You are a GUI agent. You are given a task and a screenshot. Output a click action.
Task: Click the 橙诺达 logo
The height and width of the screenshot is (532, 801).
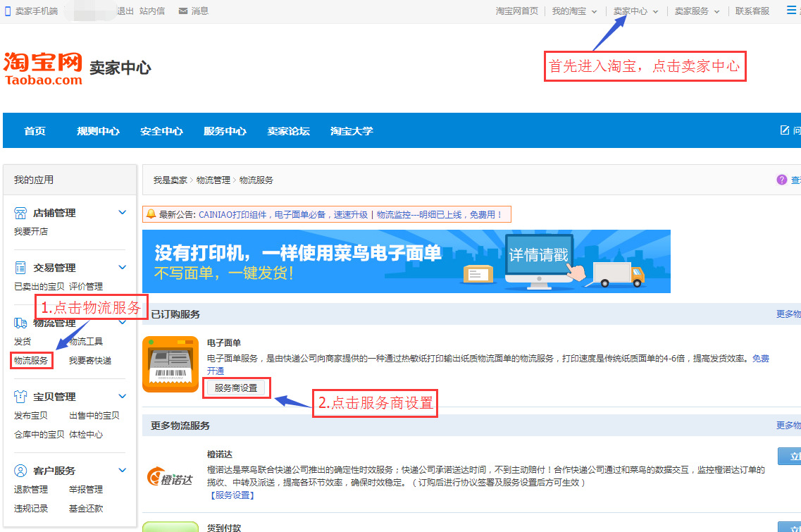[x=170, y=477]
